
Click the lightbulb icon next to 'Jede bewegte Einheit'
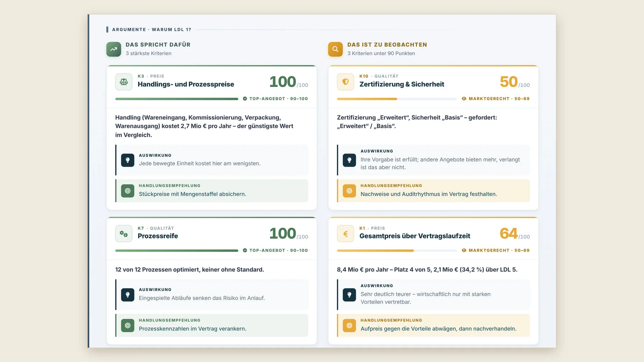tap(128, 160)
